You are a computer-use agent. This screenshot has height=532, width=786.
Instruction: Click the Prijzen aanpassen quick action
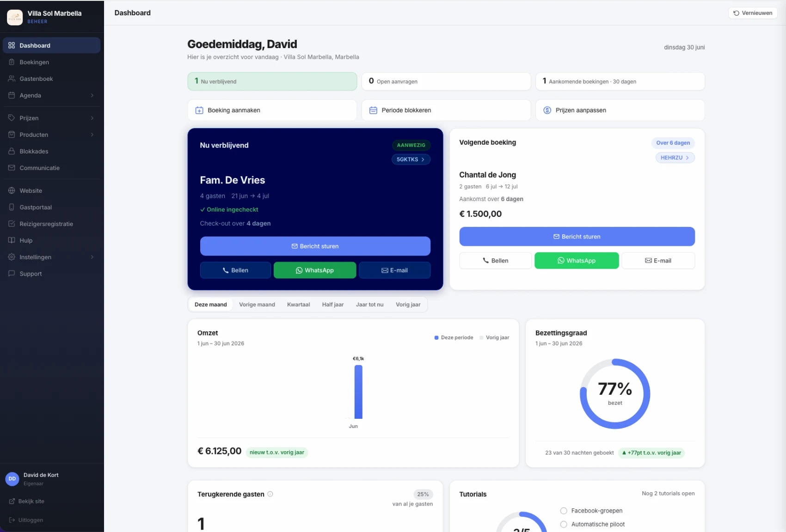620,110
